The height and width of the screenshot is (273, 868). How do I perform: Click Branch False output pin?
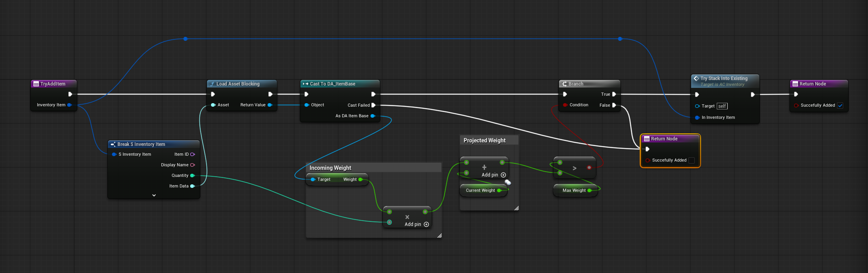tap(614, 105)
